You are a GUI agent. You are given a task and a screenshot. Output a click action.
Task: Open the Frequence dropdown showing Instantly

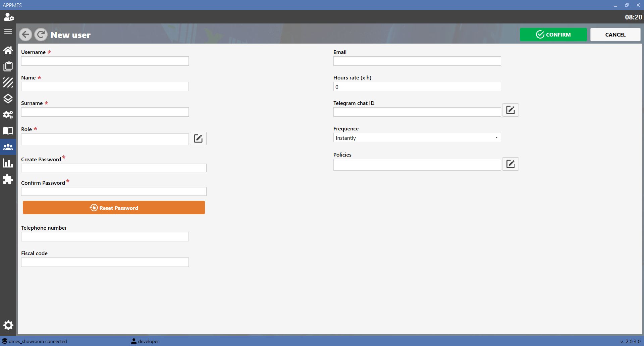pos(417,138)
